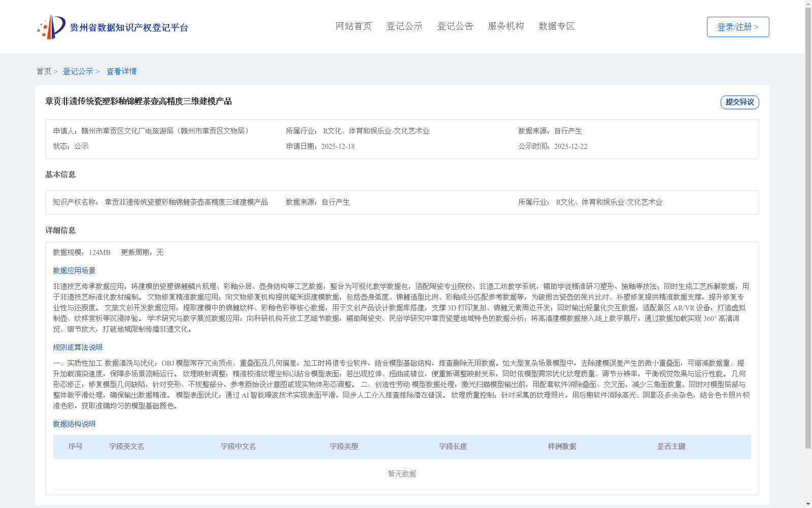Click the 数据结构说明 heading
The image size is (812, 508).
click(74, 424)
